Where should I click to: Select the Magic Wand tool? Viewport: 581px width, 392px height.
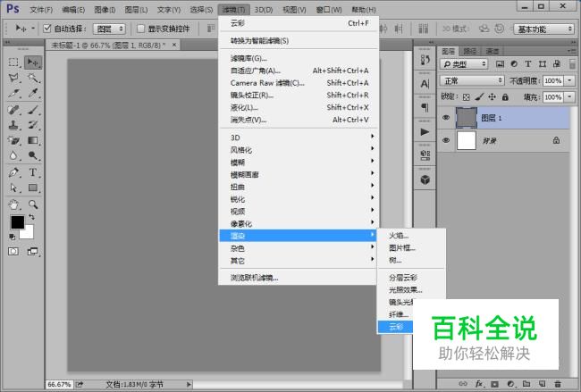click(32, 78)
